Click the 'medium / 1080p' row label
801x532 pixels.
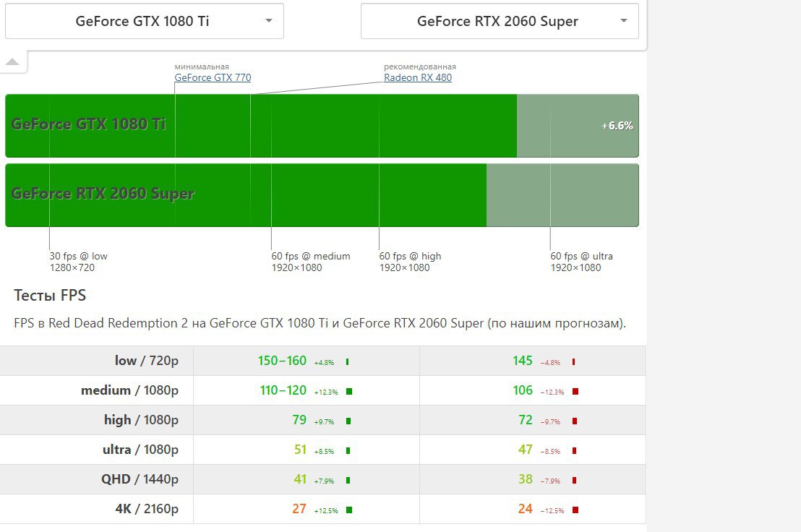[129, 390]
